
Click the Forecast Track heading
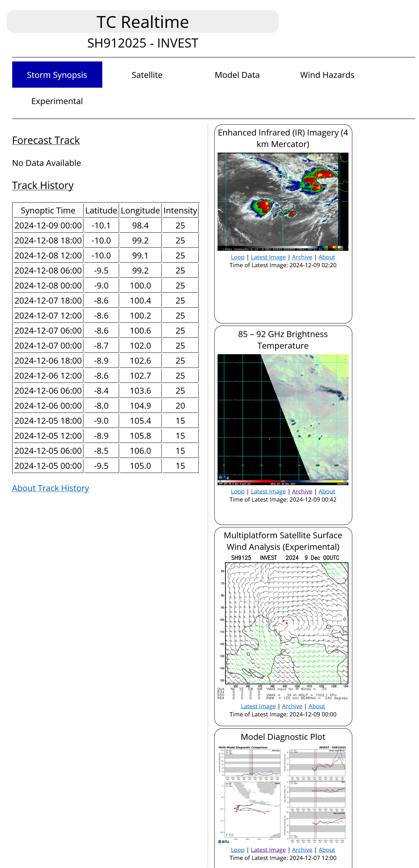click(46, 140)
